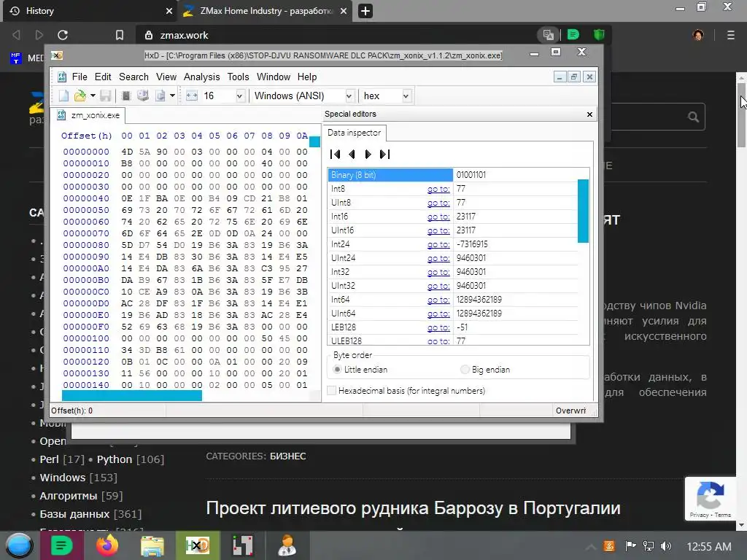Enable Hexadecimal basis for integral numbers
This screenshot has height=560, width=747.
406,391
